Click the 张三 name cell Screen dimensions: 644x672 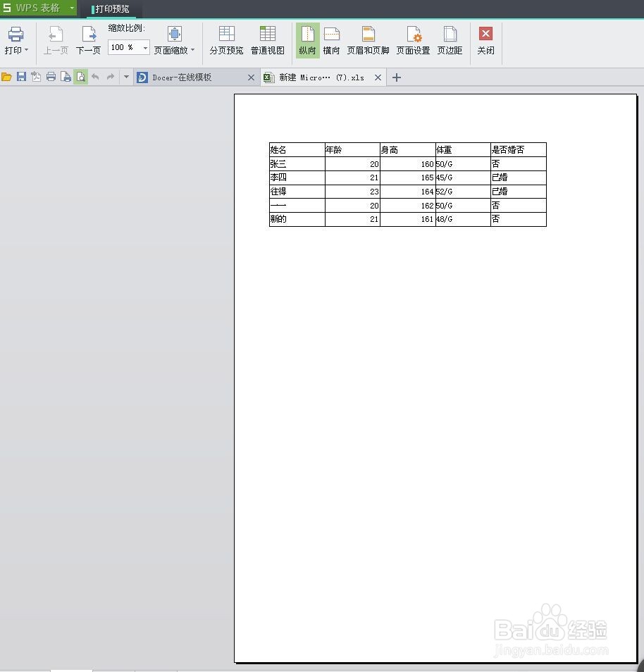tap(297, 163)
